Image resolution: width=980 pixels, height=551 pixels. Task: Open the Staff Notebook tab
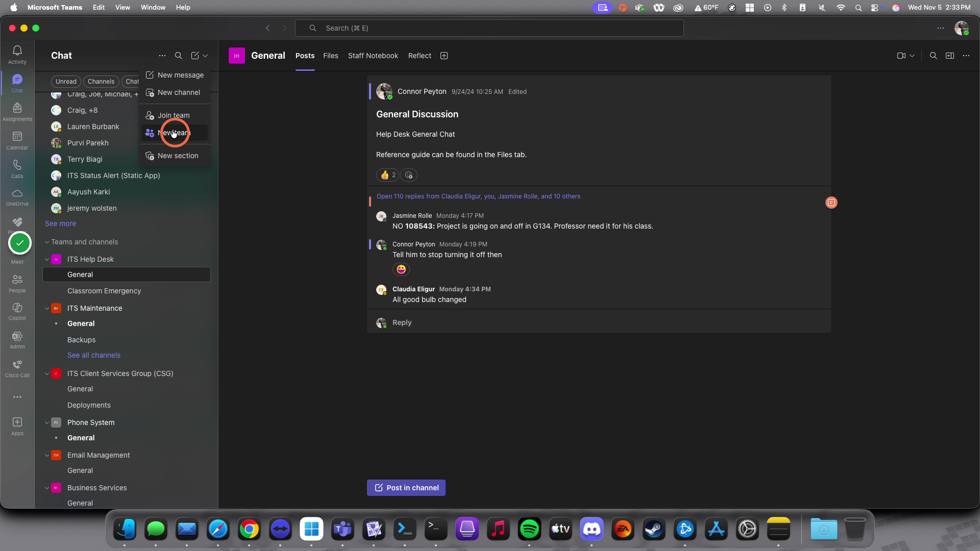pos(373,56)
